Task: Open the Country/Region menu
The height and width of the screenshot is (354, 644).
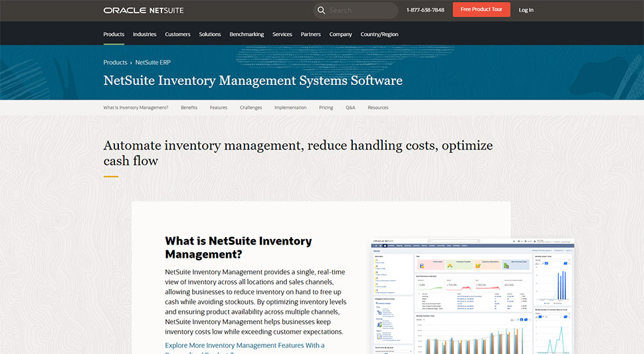Action: [x=379, y=35]
